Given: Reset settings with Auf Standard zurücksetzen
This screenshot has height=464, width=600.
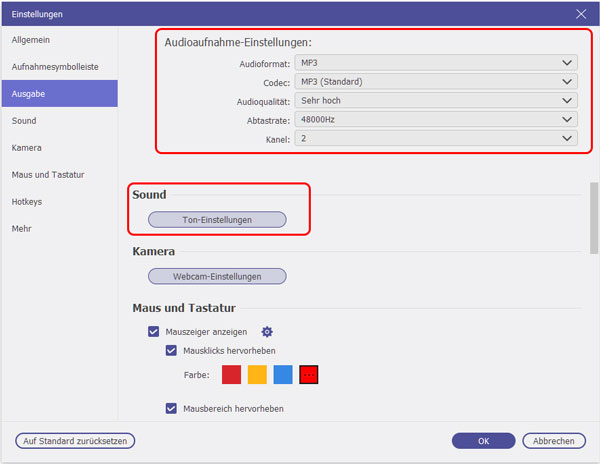Looking at the screenshot, I should coord(75,441).
